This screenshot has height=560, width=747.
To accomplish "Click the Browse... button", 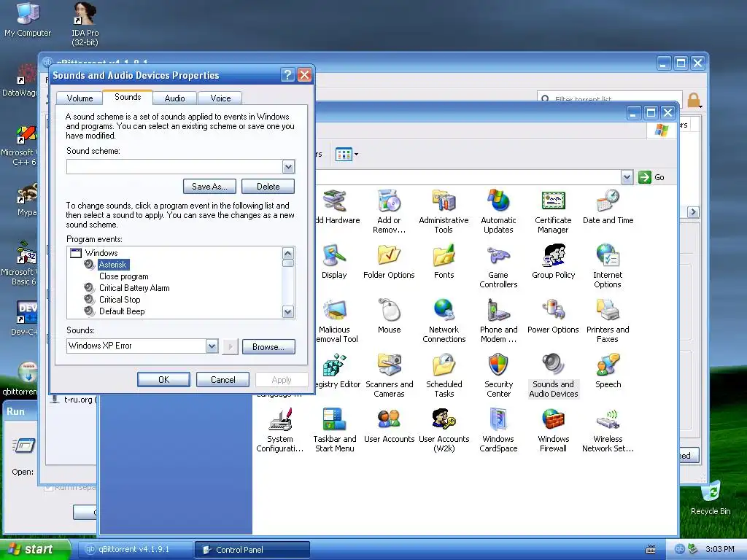I will [268, 346].
